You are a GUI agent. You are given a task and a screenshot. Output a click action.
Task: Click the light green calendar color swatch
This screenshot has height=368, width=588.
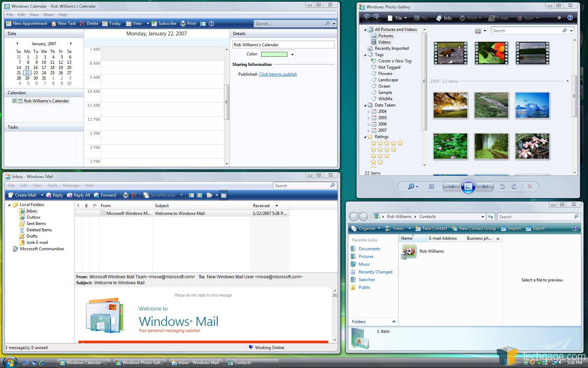(274, 54)
